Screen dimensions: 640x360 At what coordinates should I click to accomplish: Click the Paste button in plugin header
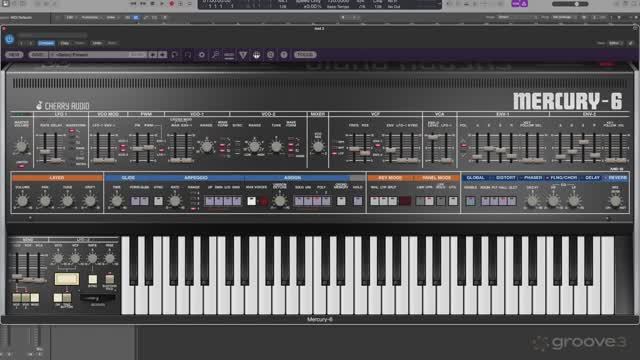[x=80, y=43]
